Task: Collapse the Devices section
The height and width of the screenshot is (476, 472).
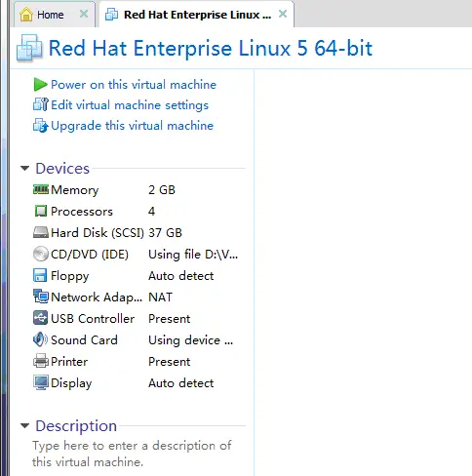Action: point(24,169)
